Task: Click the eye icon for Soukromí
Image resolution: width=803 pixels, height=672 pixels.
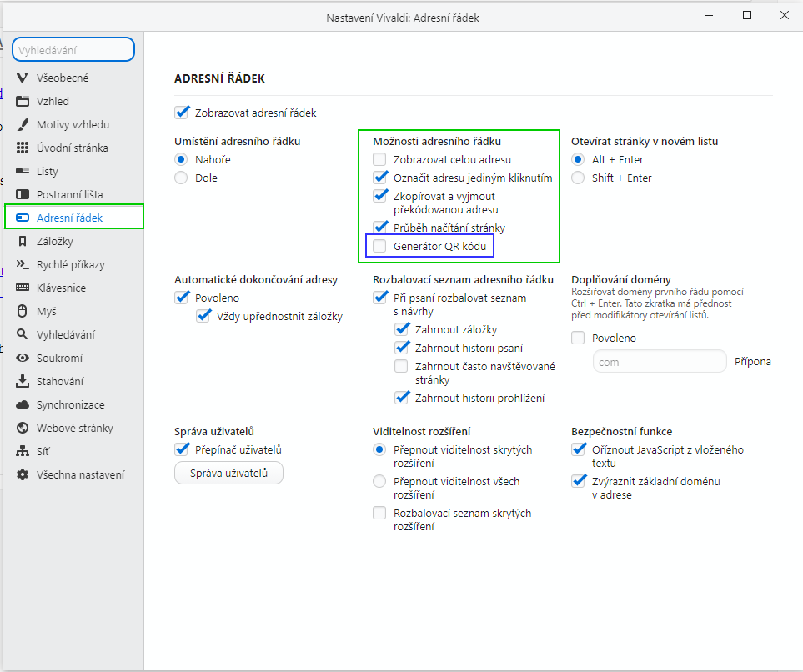Action: pos(22,358)
